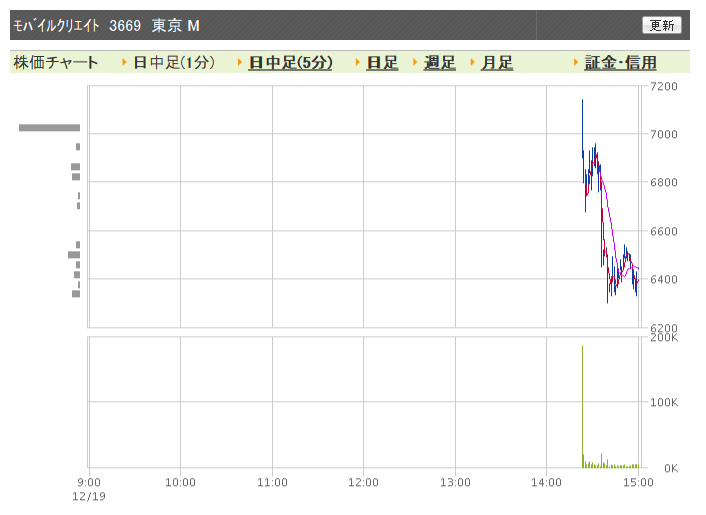Click the 12/19 date label
The height and width of the screenshot is (515, 706).
pyautogui.click(x=89, y=496)
